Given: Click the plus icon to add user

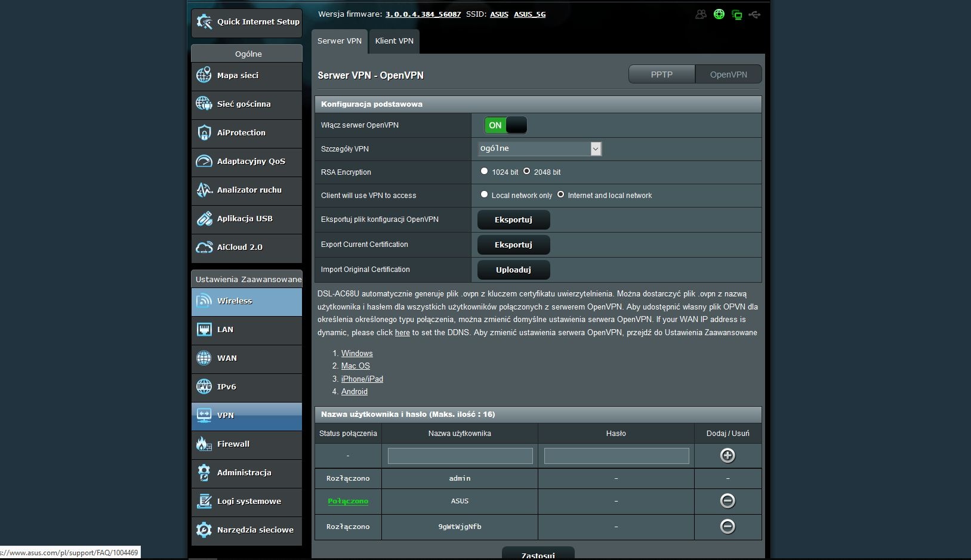Looking at the screenshot, I should (728, 456).
